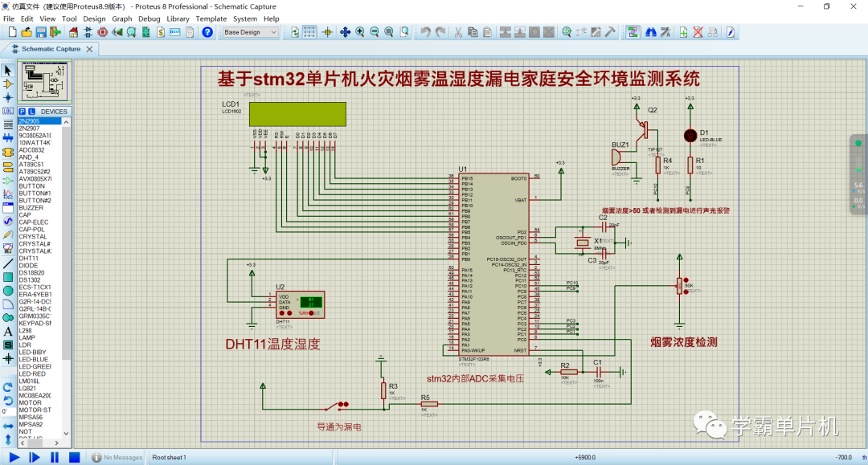Viewport: 868px width, 465px height.
Task: Open Bill of Materials dollar icon
Action: pos(161,32)
